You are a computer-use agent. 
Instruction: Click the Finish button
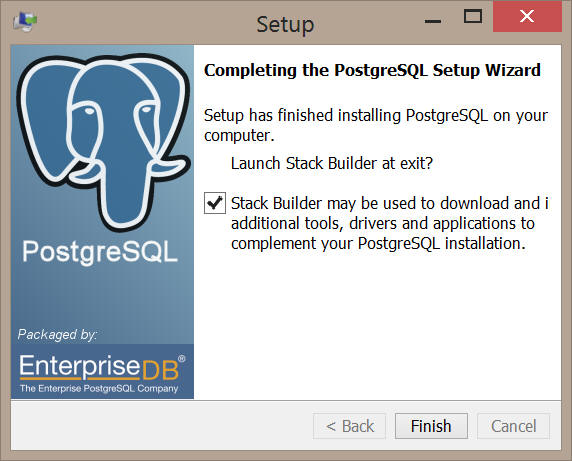coord(431,426)
